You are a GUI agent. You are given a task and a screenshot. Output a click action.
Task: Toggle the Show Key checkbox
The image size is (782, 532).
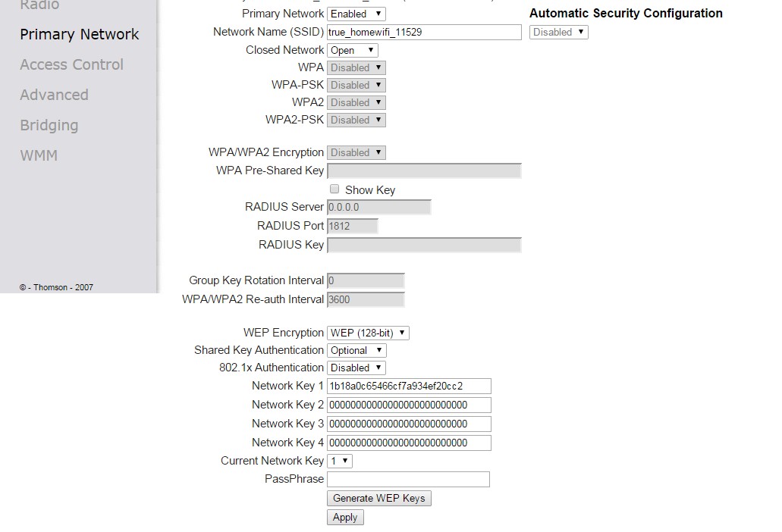334,189
